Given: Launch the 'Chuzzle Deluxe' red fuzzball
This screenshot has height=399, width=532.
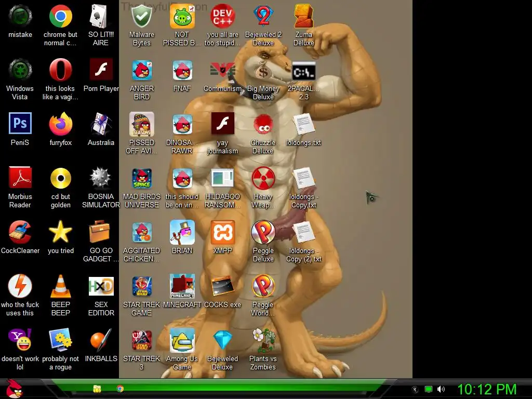Looking at the screenshot, I should point(263,125).
